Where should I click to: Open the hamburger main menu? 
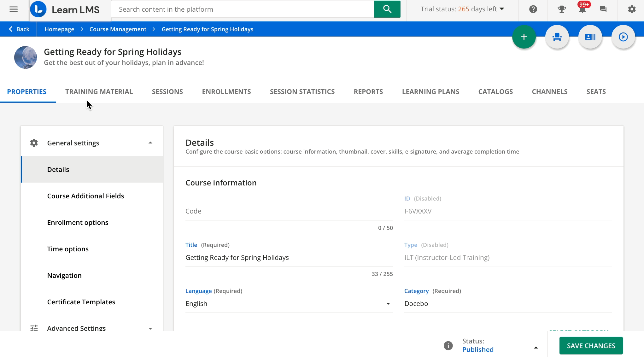coord(14,9)
